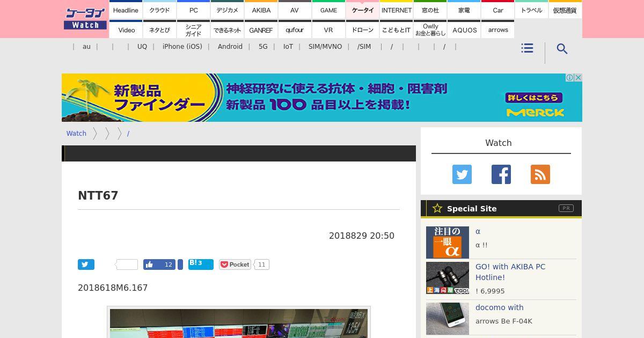Screen dimensions: 644x338
Task: Save article with Pocket button
Action: (x=235, y=264)
